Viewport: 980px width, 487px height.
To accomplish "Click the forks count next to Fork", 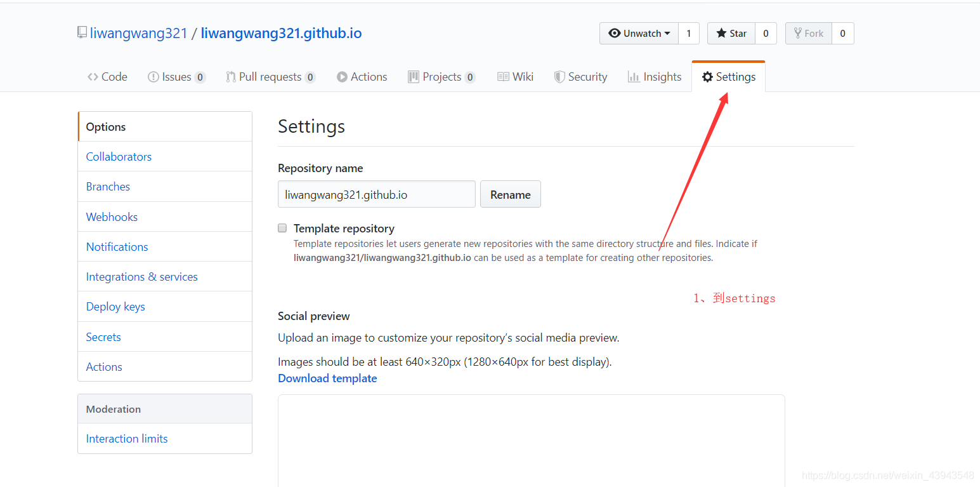I will (843, 33).
